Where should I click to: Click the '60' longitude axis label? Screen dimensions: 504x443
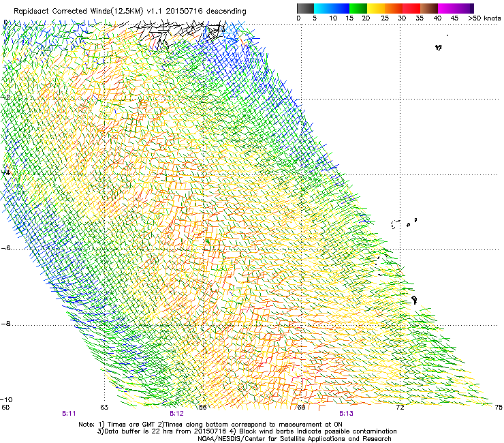point(5,408)
